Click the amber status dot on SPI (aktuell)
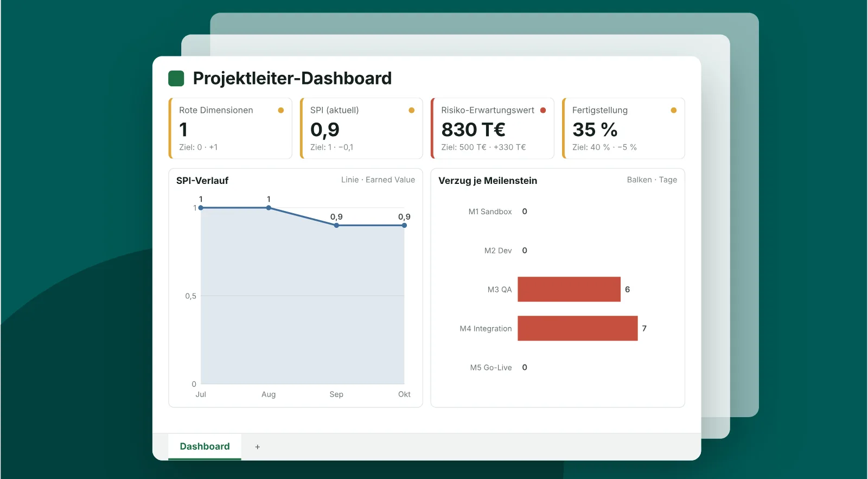The width and height of the screenshot is (868, 479). (x=412, y=110)
